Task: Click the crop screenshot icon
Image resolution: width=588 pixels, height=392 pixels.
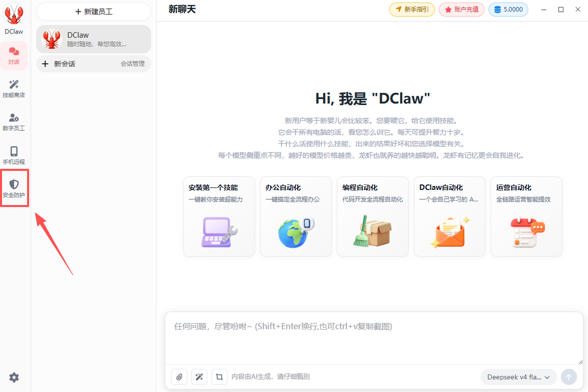Action: [219, 377]
